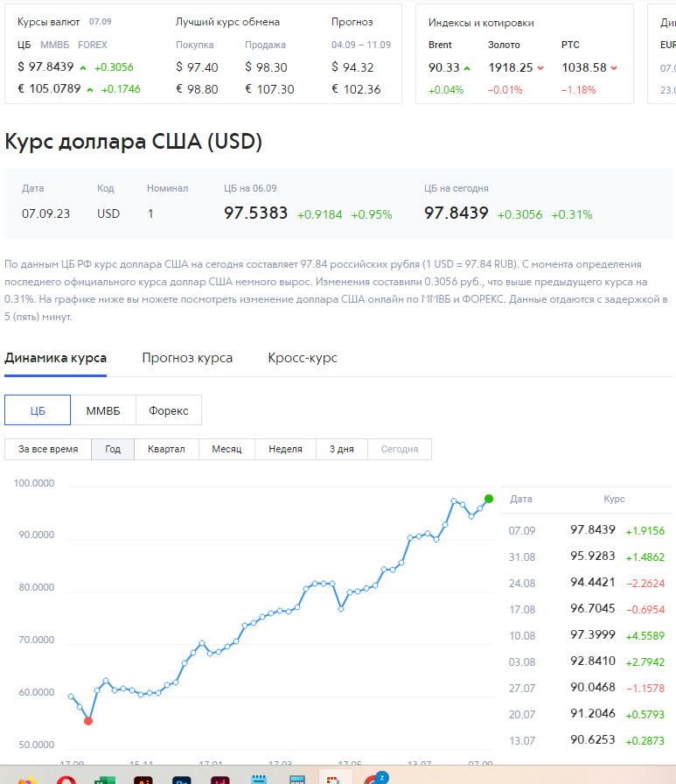Viewport: 676px width, 784px height.
Task: Click green up arrow beside dollar rate 97.8439
Action: point(83,67)
